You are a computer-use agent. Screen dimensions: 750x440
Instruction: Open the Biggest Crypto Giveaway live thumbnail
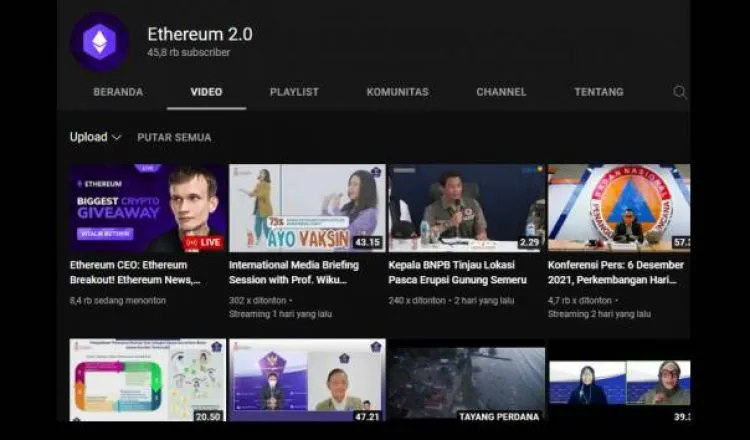point(148,208)
